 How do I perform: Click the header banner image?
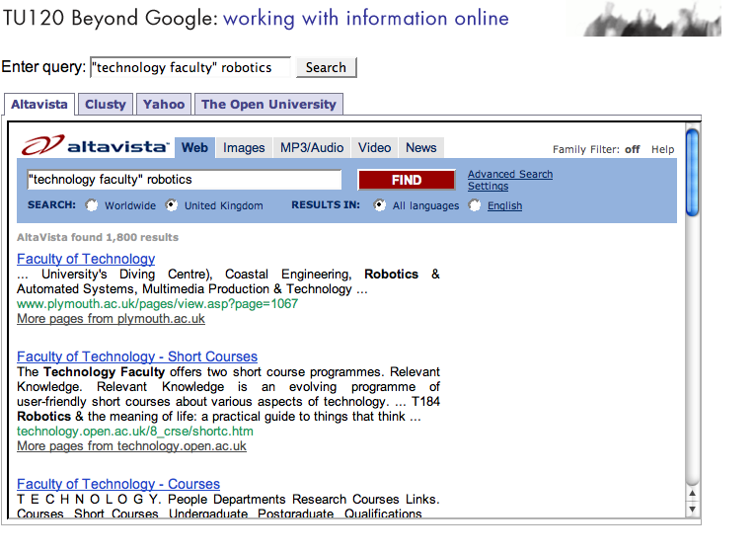pos(644,20)
